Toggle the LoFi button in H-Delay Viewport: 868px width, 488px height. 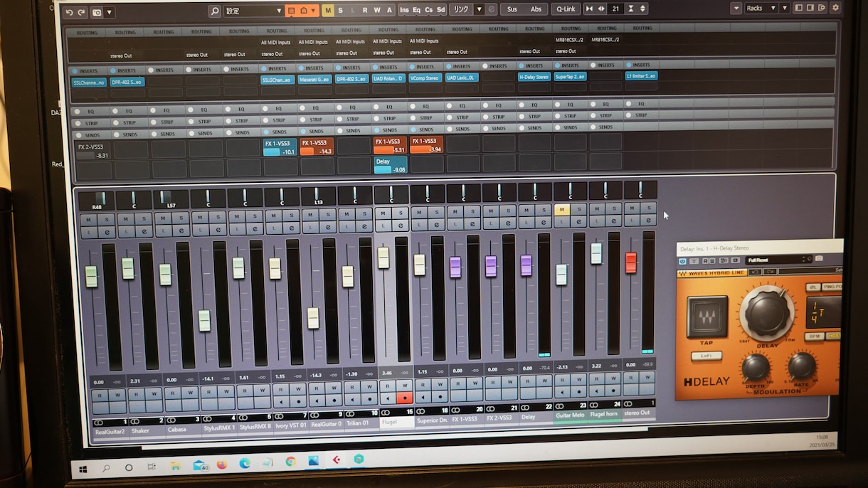point(706,355)
